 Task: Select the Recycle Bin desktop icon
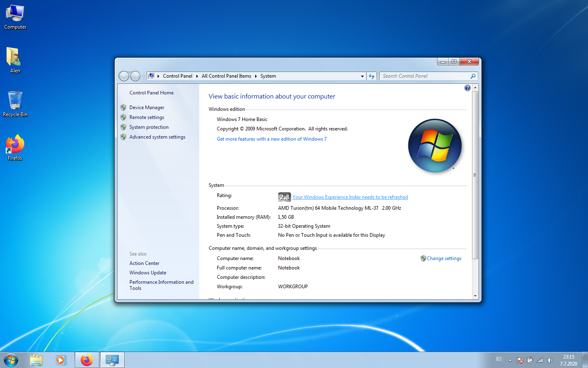[x=15, y=104]
